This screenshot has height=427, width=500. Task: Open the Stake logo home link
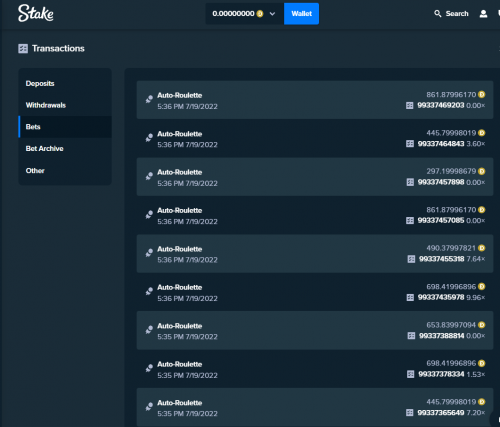pyautogui.click(x=35, y=13)
